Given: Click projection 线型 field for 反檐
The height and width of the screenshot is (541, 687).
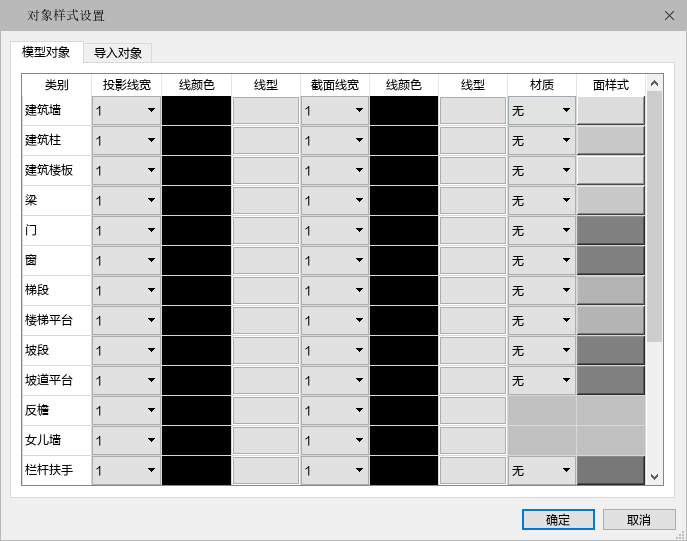Looking at the screenshot, I should [x=266, y=410].
